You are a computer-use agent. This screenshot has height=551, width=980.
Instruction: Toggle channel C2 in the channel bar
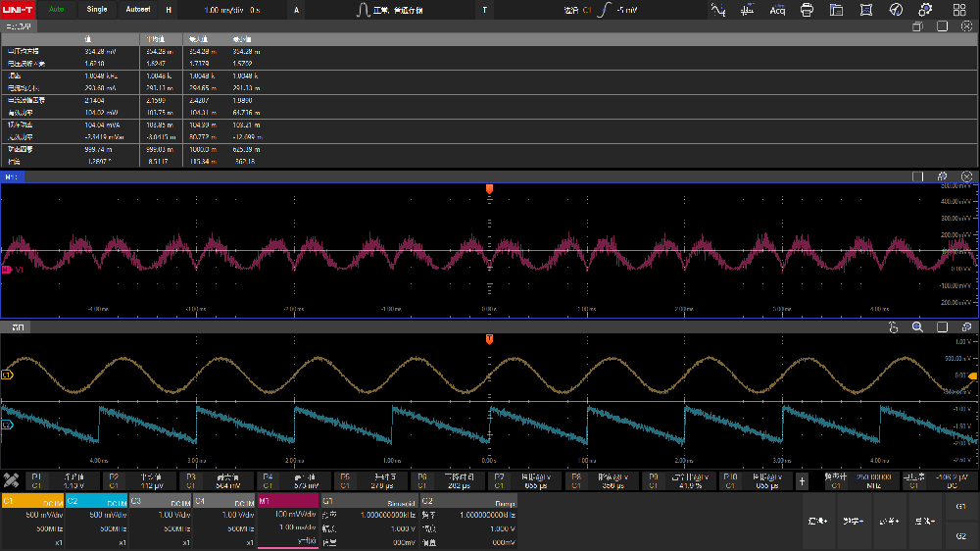click(96, 501)
